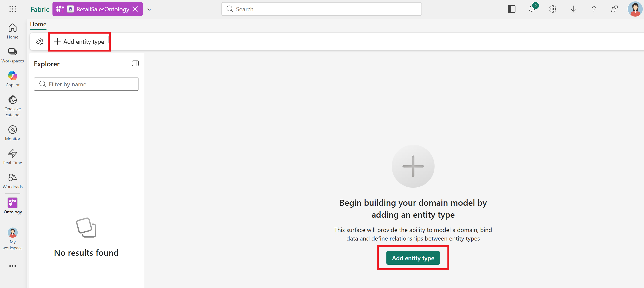The height and width of the screenshot is (288, 644).
Task: Open Workloads in the sidebar
Action: [12, 181]
